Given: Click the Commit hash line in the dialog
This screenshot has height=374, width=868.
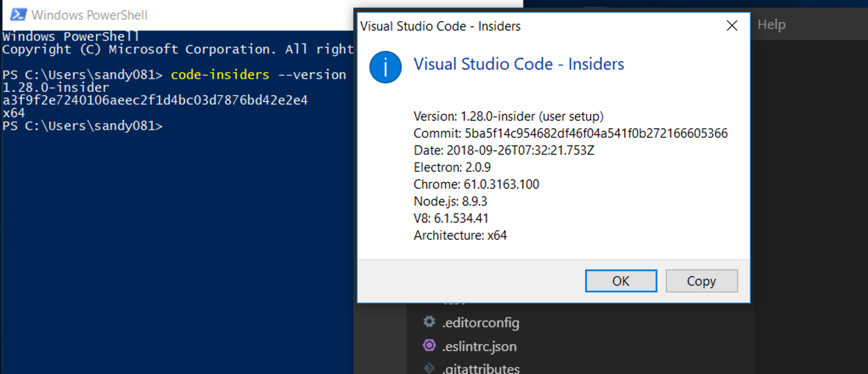Looking at the screenshot, I should pyautogui.click(x=571, y=133).
